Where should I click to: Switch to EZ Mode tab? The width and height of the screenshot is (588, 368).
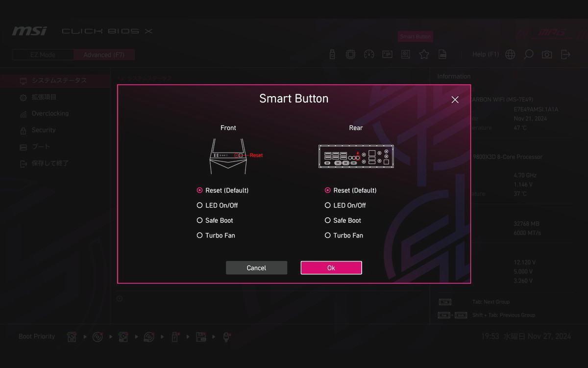(43, 55)
